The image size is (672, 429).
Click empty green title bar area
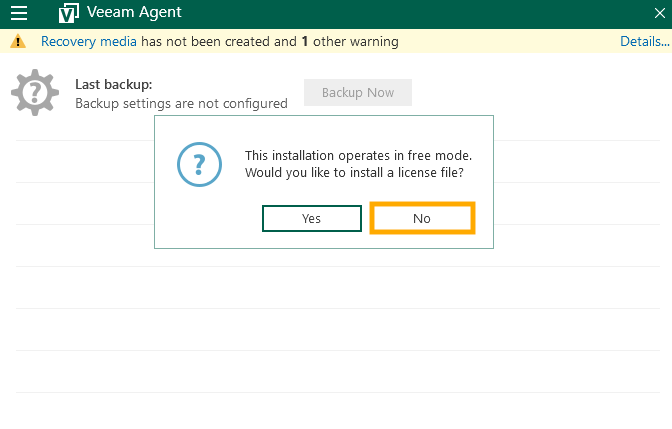400,14
